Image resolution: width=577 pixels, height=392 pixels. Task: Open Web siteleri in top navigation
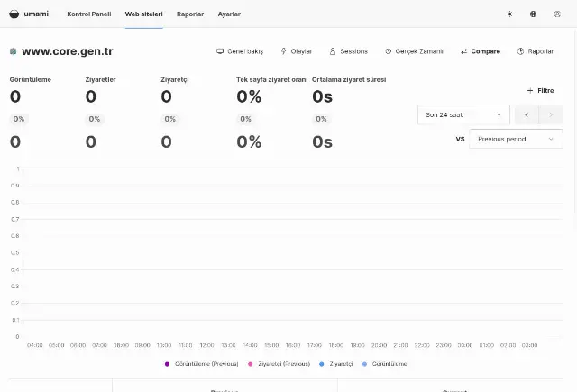click(144, 14)
